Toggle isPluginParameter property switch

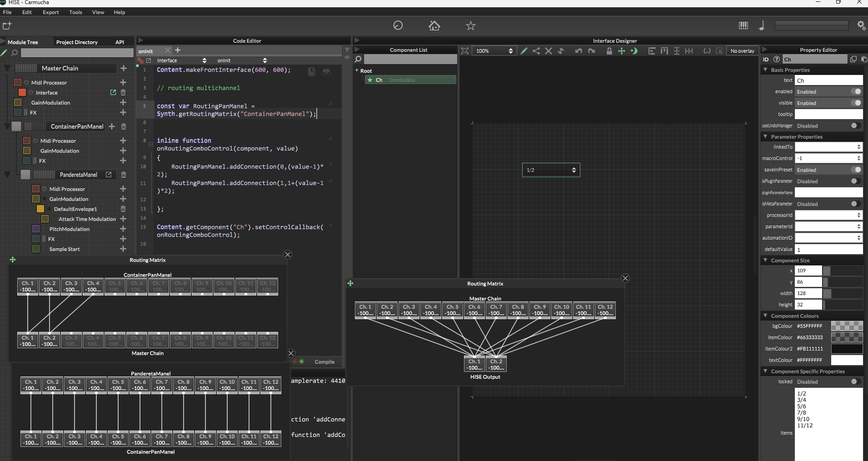856,181
